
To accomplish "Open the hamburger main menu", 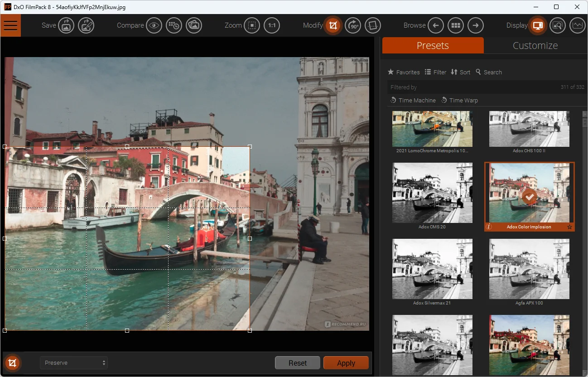I will click(10, 25).
